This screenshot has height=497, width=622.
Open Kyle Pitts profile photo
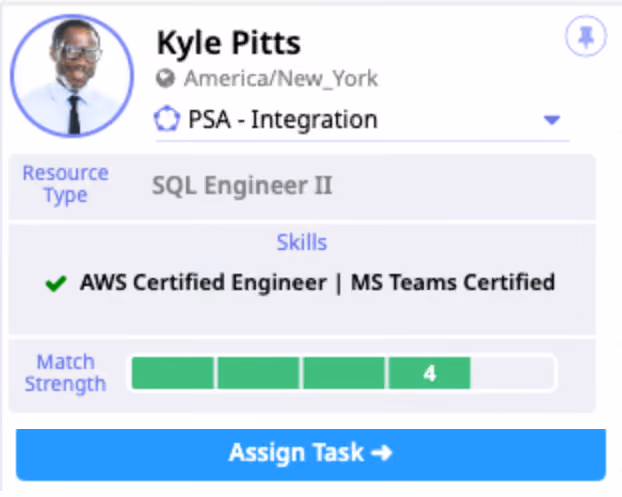click(72, 75)
